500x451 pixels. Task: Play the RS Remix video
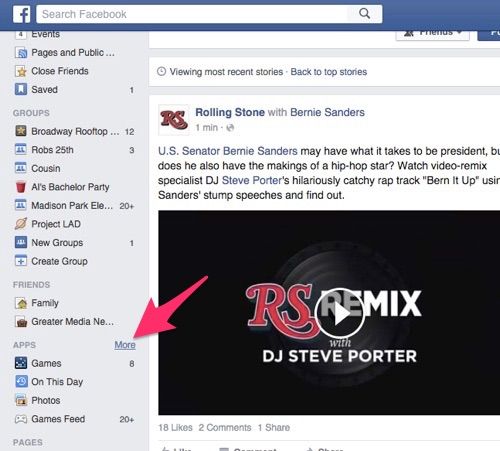[339, 313]
